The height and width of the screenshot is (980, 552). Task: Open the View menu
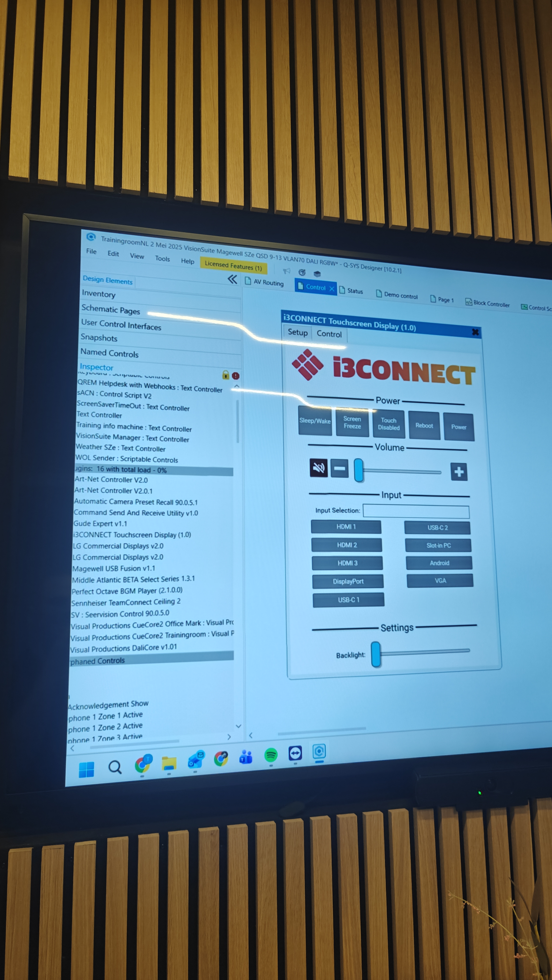pyautogui.click(x=137, y=256)
